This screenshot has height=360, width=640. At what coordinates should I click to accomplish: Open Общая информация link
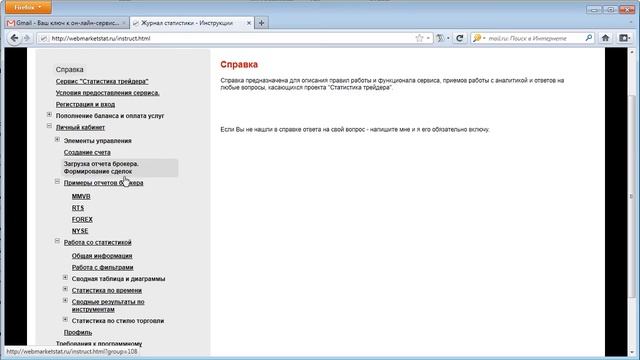[102, 256]
